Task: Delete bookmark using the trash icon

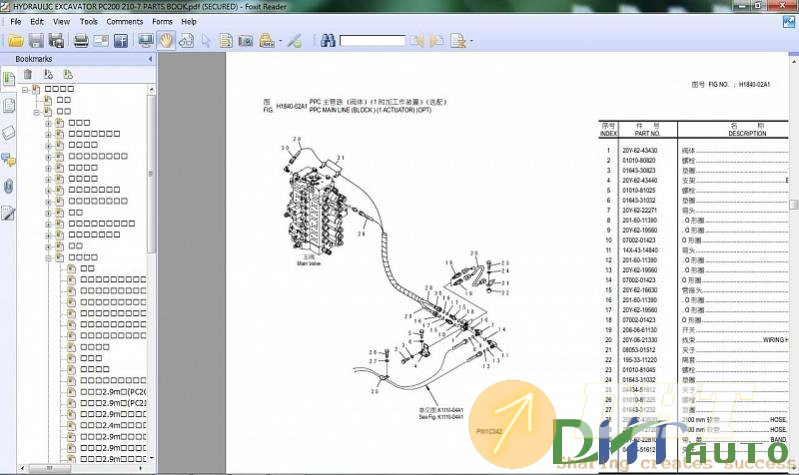Action: (x=28, y=74)
